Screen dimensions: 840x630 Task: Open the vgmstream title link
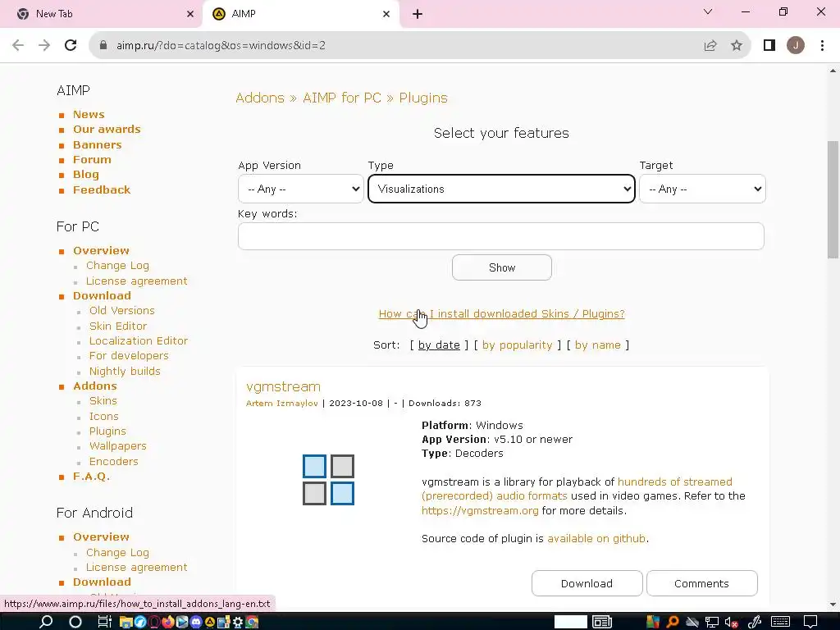(283, 386)
